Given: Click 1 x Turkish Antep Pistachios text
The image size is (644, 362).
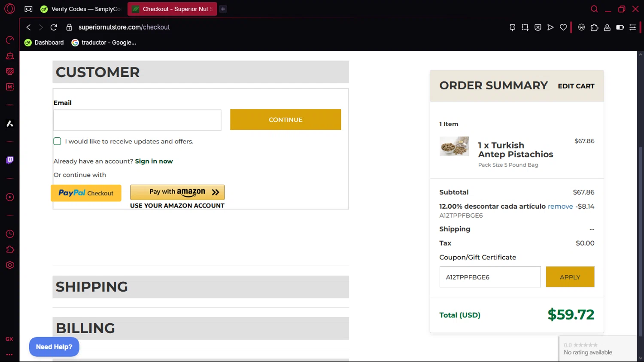Looking at the screenshot, I should [x=516, y=150].
